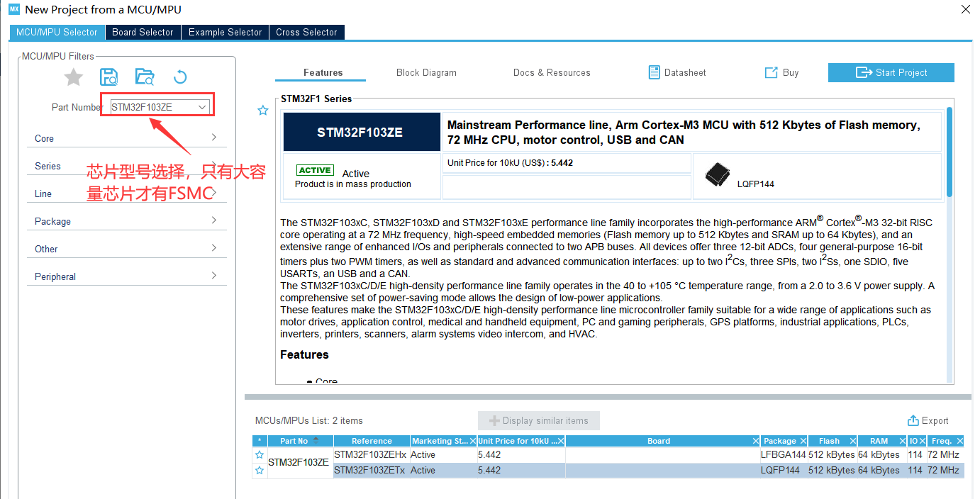980x499 pixels.
Task: Close the New Project window
Action: click(x=966, y=9)
